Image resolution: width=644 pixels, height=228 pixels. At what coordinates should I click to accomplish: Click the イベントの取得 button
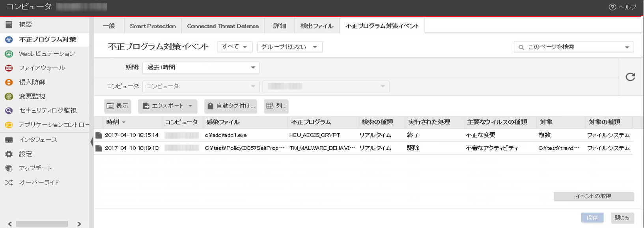[594, 196]
